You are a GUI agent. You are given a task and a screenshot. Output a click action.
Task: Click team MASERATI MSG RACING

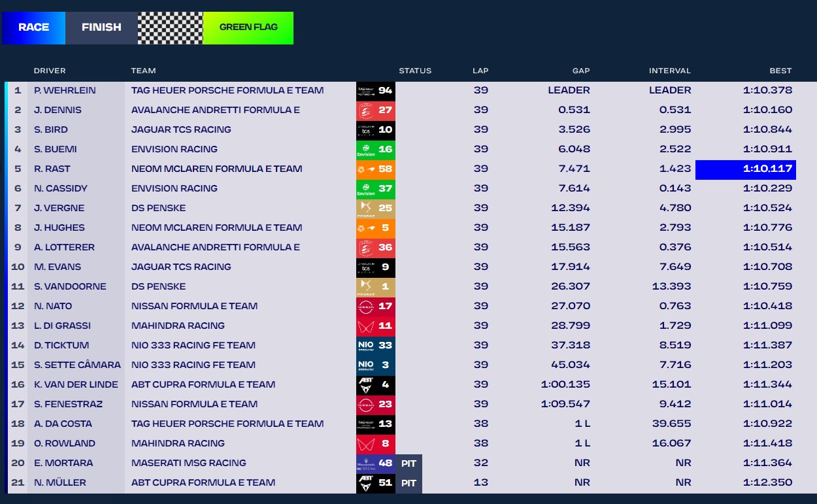[x=189, y=463]
